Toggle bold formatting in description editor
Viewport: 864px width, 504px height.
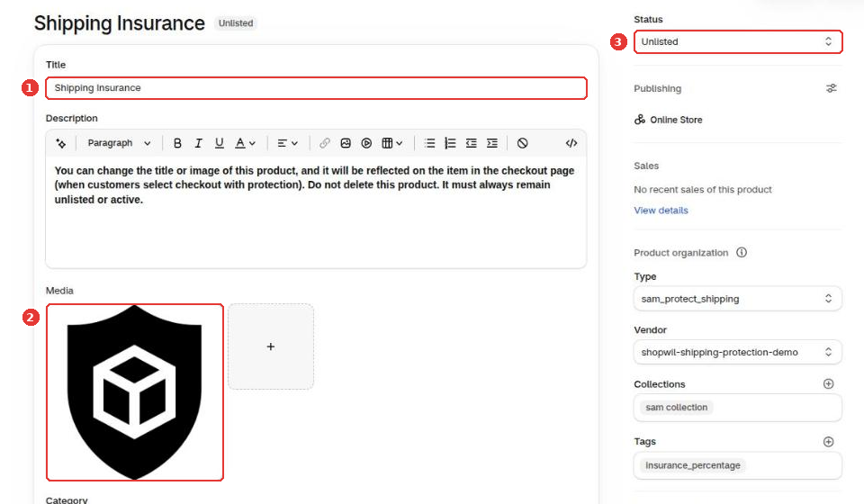177,143
